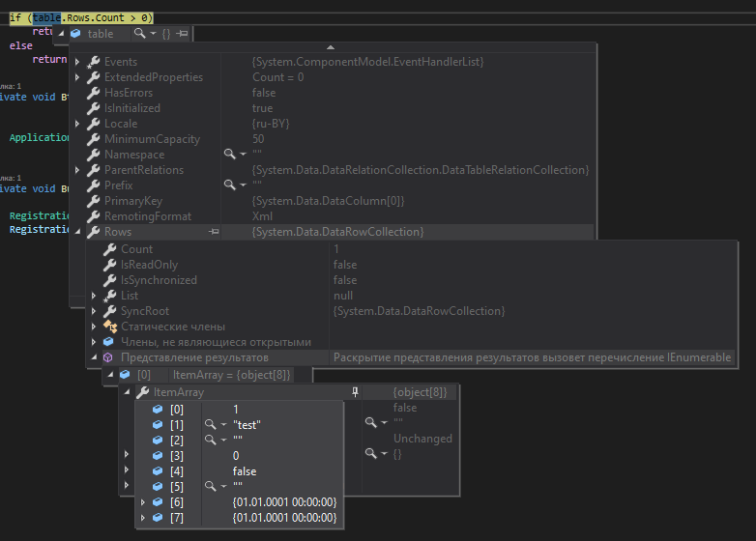This screenshot has height=541, width=756.
Task: Collapse the Rows property node
Action: [x=79, y=232]
